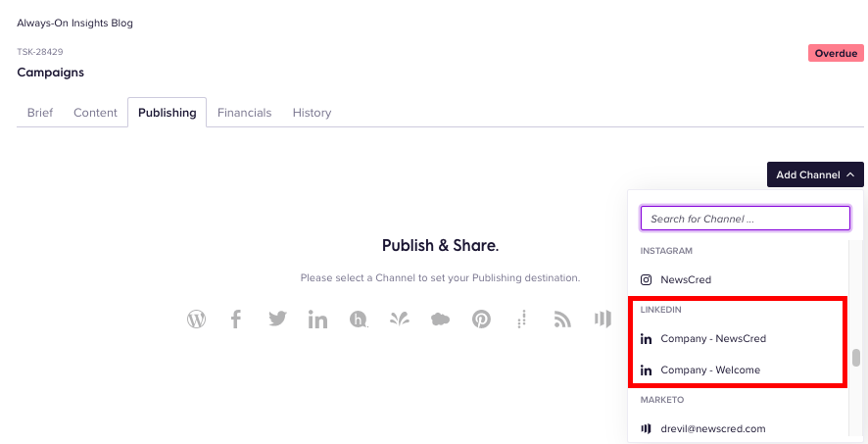This screenshot has height=444, width=868.
Task: Click the dotted column channel icon
Action: (521, 320)
